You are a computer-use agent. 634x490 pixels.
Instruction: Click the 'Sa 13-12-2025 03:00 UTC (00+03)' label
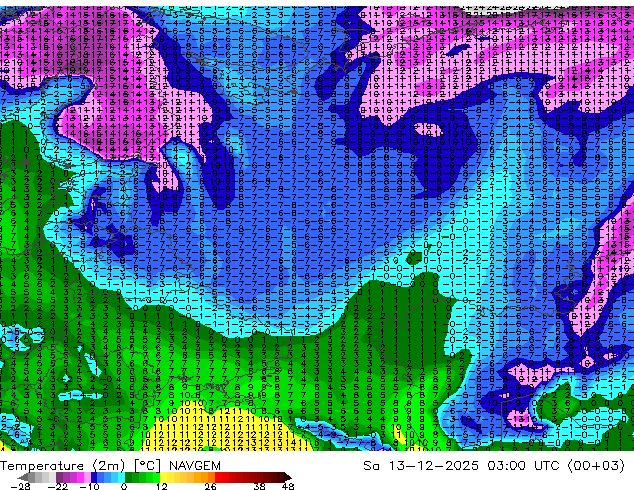[x=494, y=466]
